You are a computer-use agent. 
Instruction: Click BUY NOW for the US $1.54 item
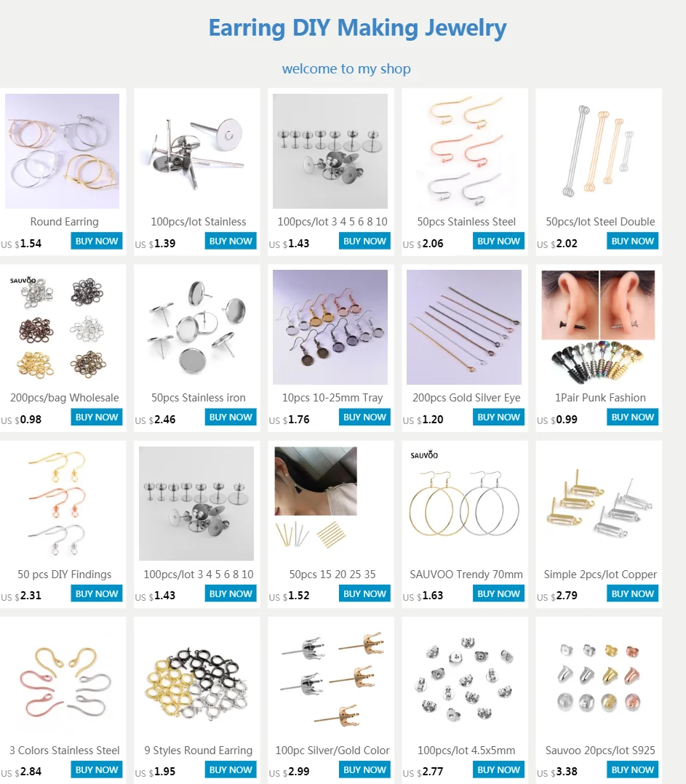pos(97,241)
